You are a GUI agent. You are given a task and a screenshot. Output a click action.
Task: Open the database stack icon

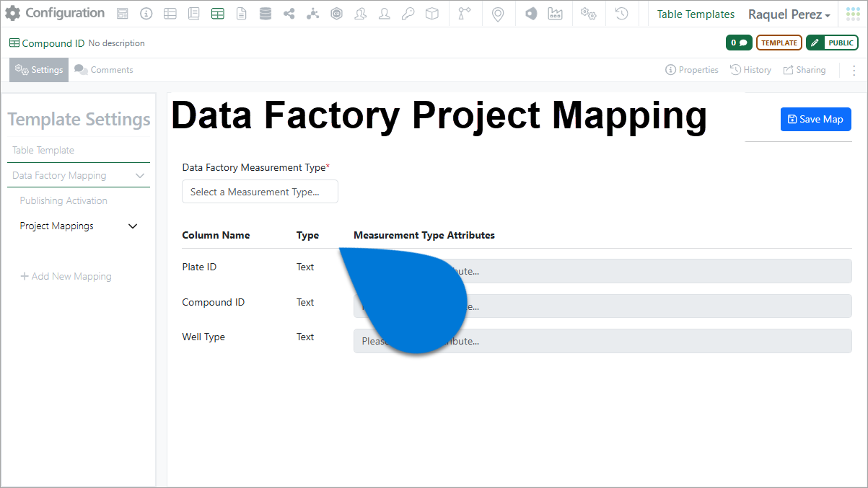click(265, 14)
